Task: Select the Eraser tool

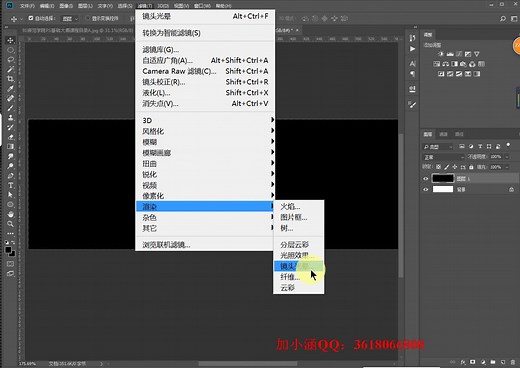Action: tap(11, 137)
